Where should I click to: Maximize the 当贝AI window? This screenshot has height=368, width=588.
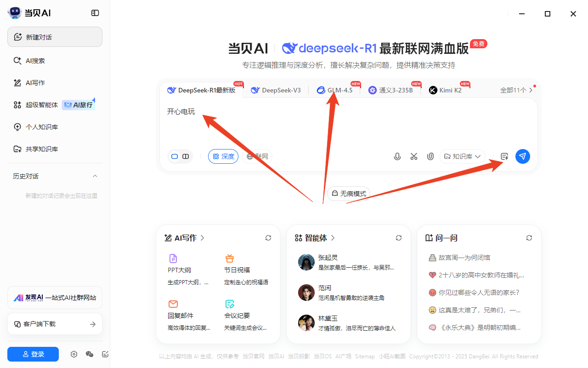click(548, 14)
